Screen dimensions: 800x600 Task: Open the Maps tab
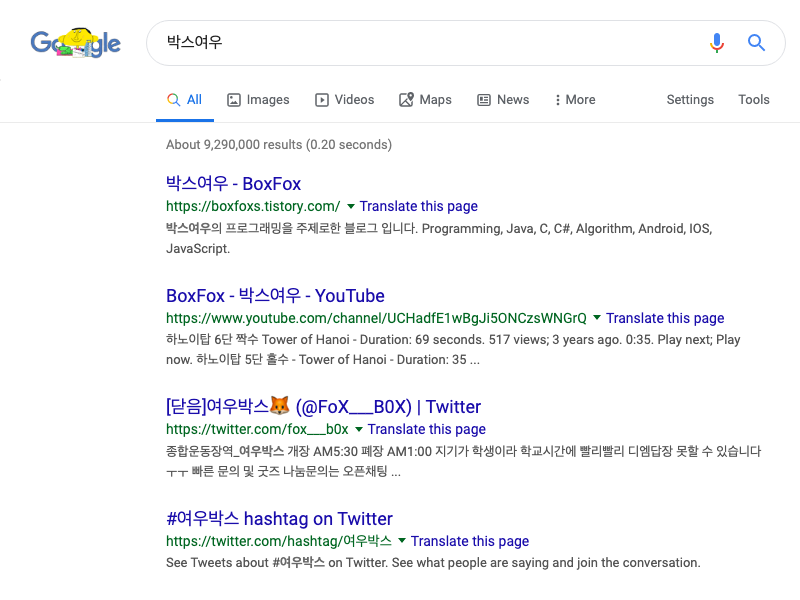pos(426,99)
